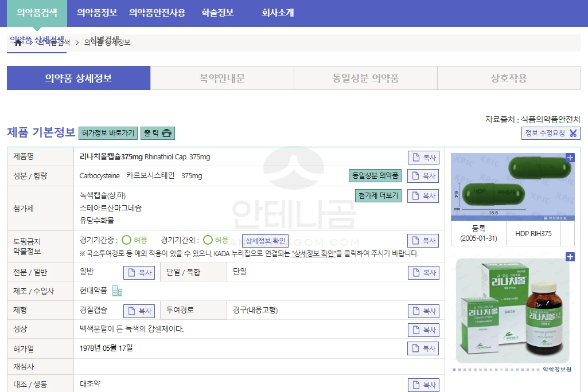Screen dimensions: 588x392
Task: Click 상세정보 확인 button in doping row
Action: [266, 241]
